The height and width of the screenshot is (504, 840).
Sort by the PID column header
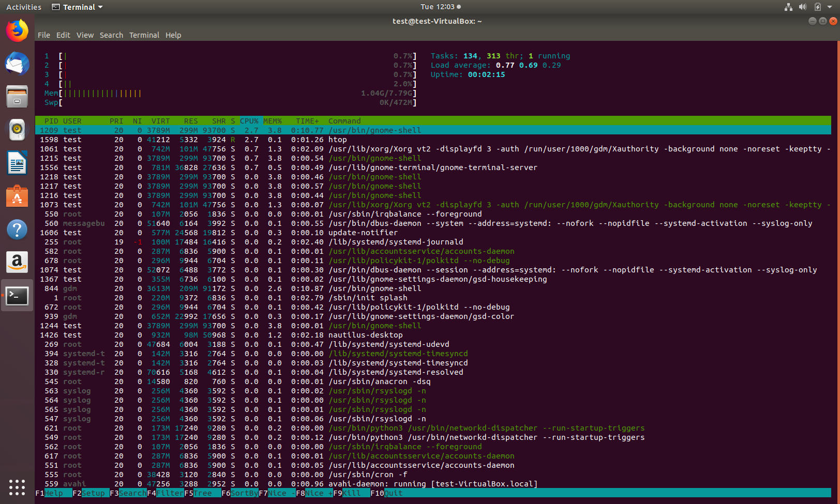[x=51, y=121]
